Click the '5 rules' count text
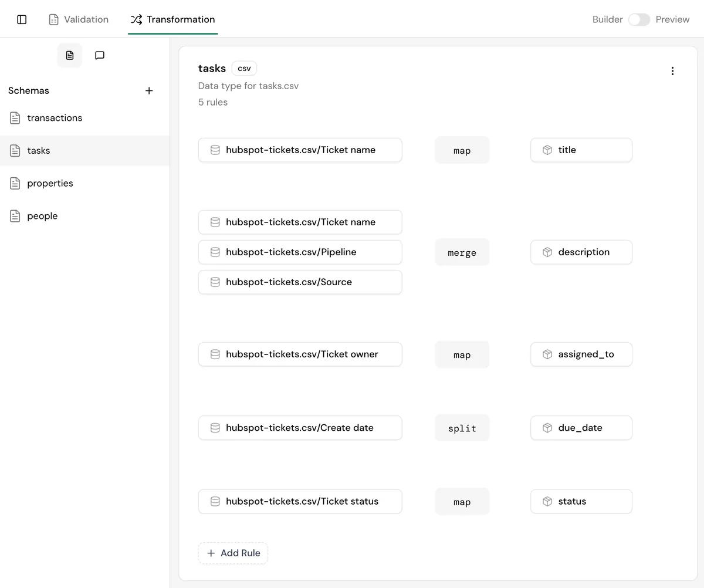The image size is (704, 588). [213, 102]
